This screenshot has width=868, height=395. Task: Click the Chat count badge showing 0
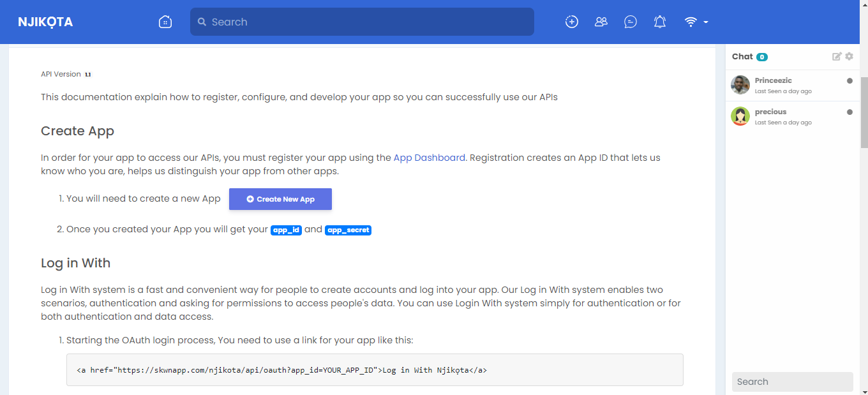pyautogui.click(x=762, y=57)
